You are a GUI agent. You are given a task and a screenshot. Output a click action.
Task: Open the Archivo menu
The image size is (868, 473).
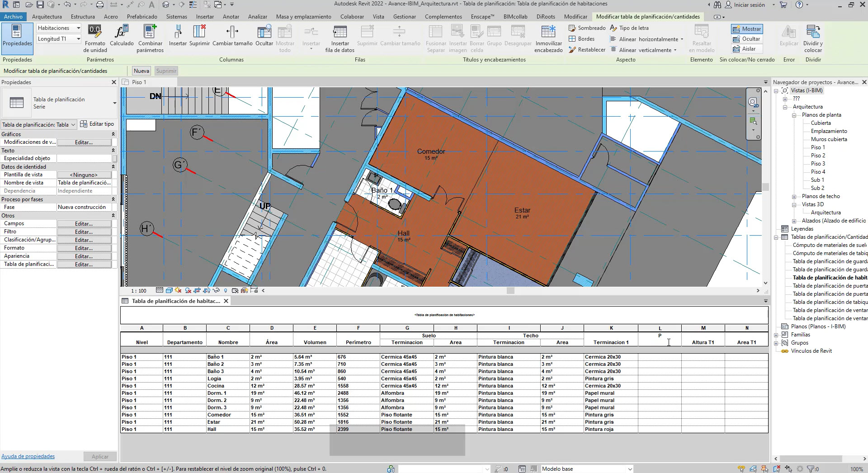tap(13, 16)
